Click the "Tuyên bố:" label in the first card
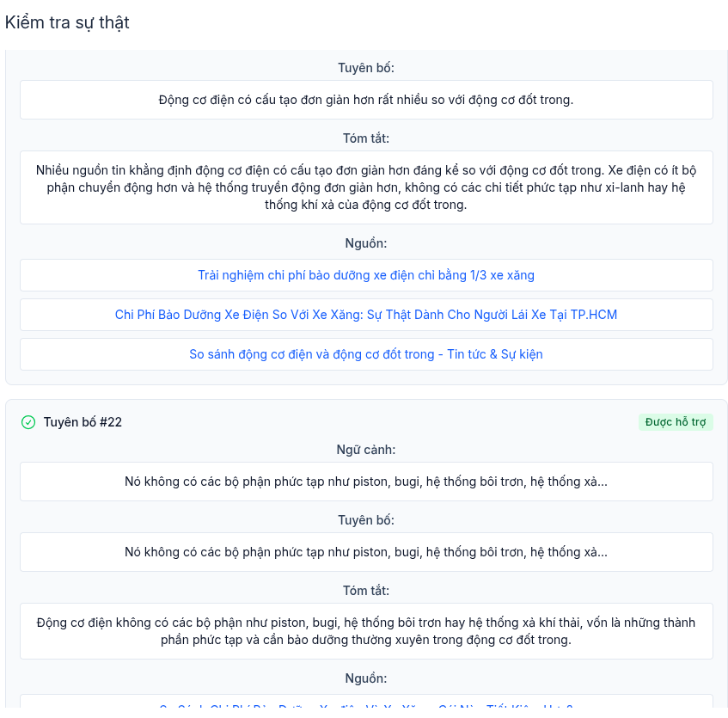 point(366,68)
